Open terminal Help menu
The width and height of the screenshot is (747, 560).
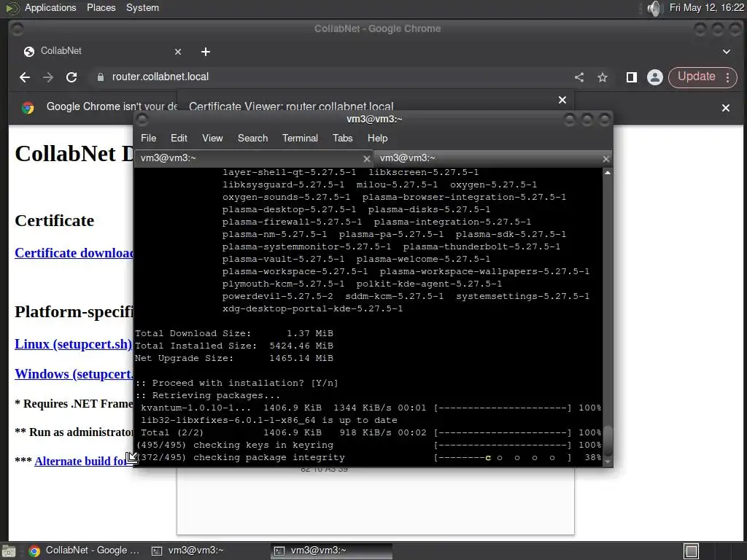377,138
